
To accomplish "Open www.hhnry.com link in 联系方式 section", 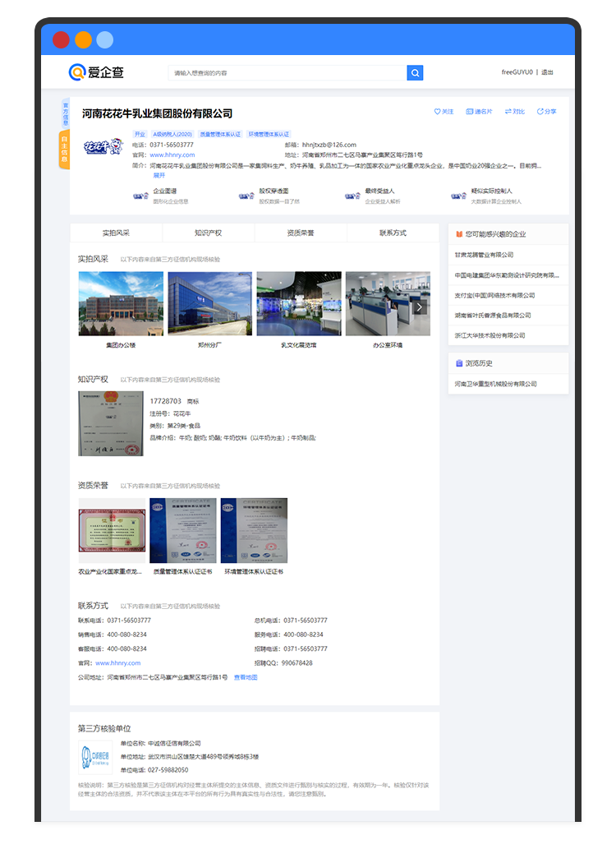I will click(x=118, y=662).
